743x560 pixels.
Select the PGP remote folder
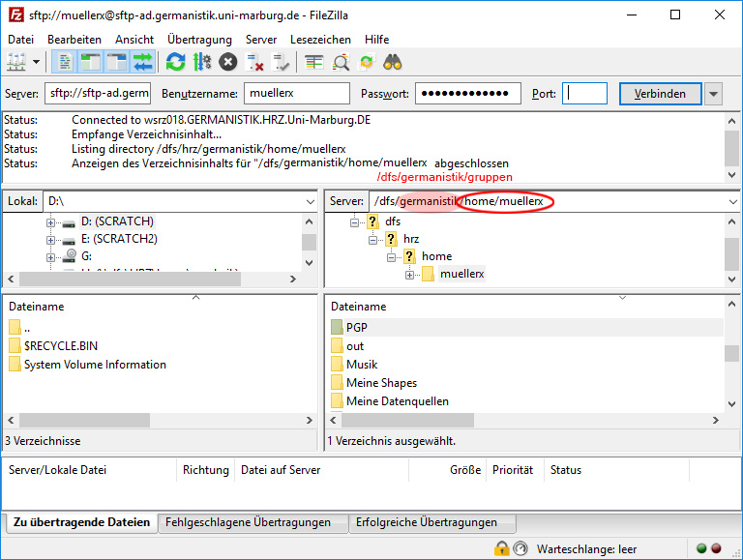(x=356, y=327)
